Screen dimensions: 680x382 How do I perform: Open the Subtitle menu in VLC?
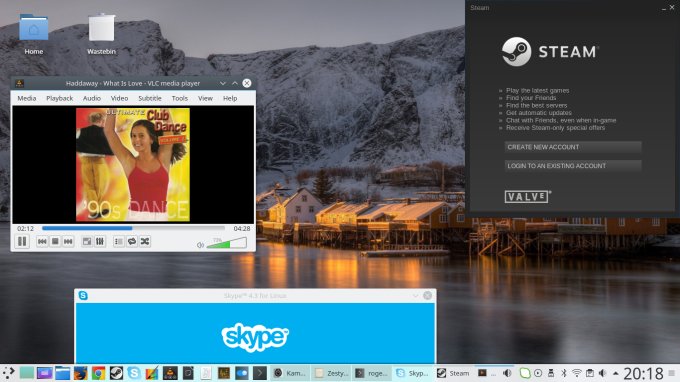tap(150, 98)
